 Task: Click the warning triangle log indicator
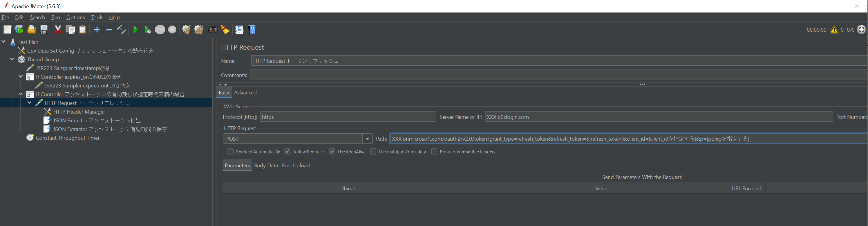pos(834,30)
